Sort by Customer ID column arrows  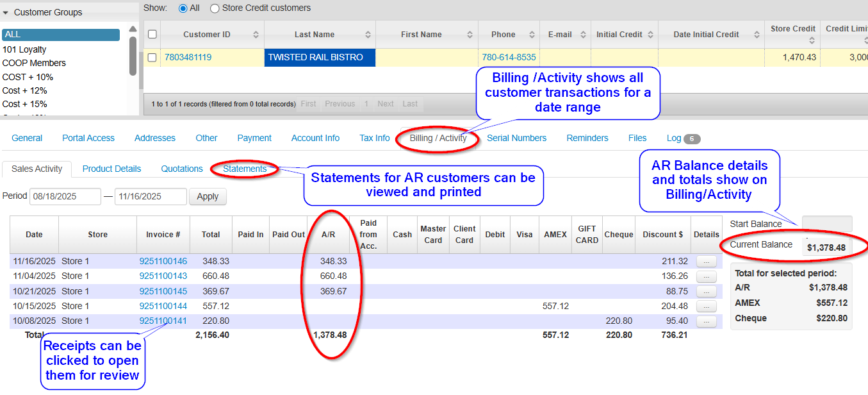(x=256, y=35)
